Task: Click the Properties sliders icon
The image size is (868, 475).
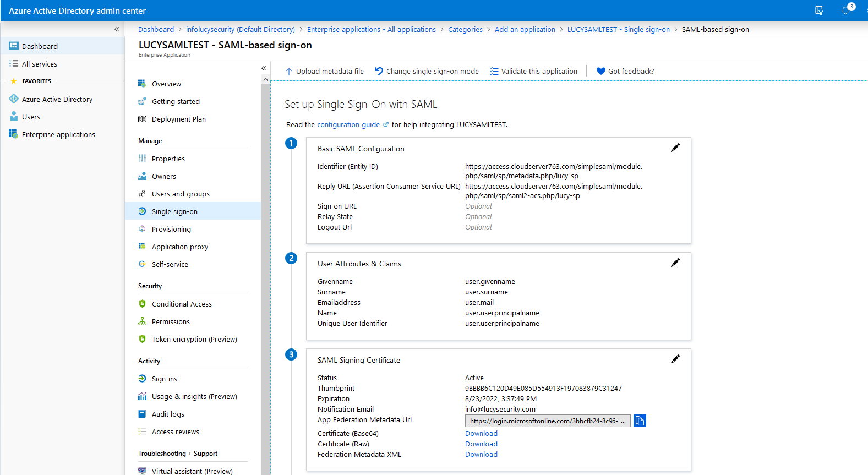Action: click(142, 159)
